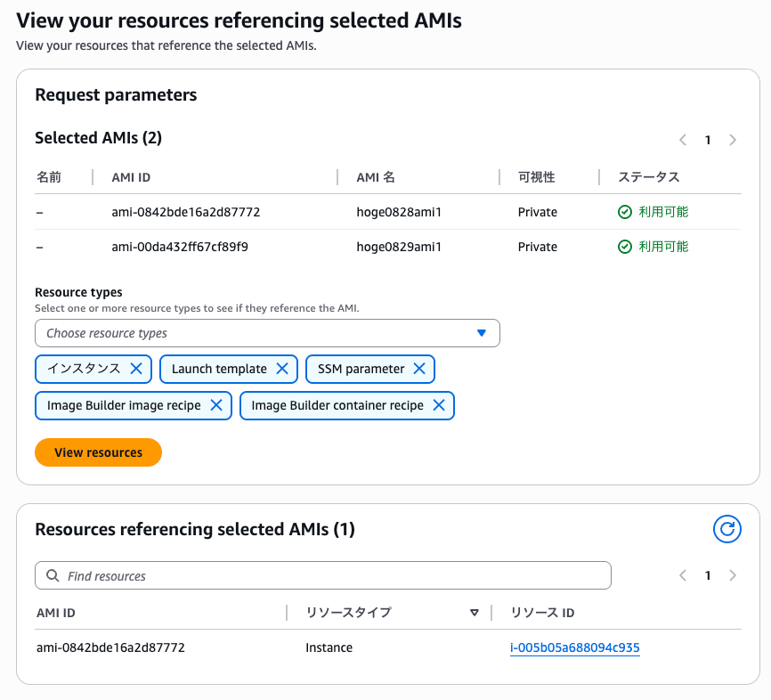Select AMI ID ami-0842bde16a2d87772 in Selected AMIs

[186, 212]
